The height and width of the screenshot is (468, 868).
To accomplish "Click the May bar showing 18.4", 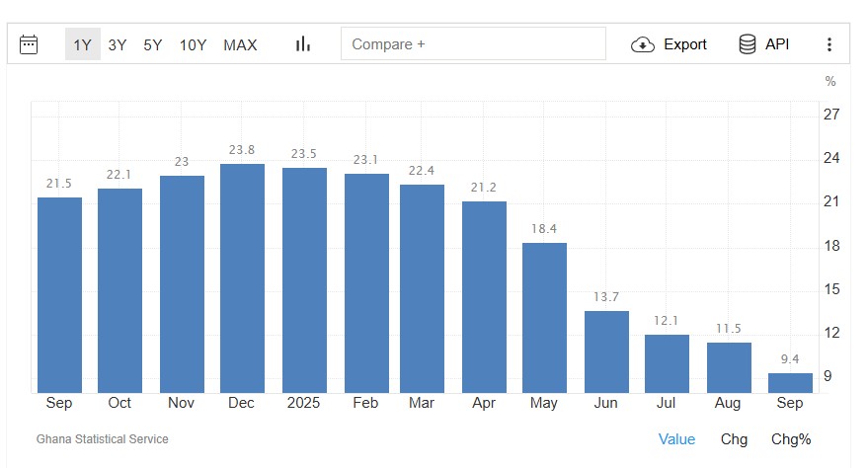I will click(544, 318).
